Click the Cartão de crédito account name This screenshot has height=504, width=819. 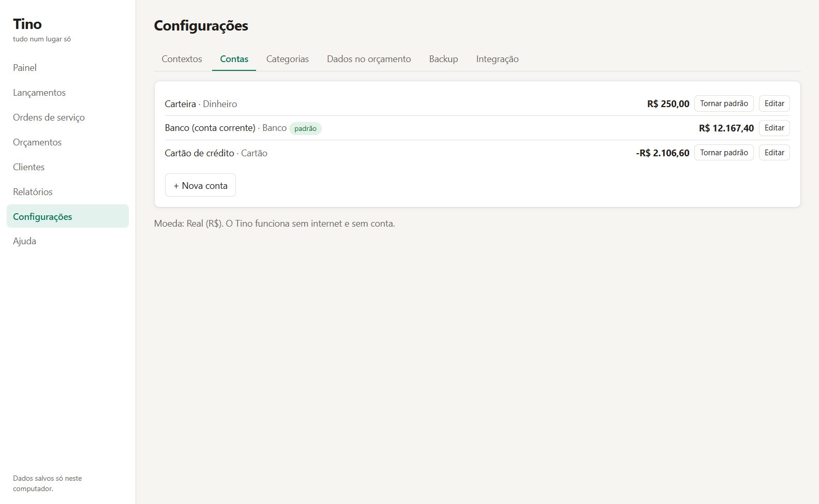(199, 153)
